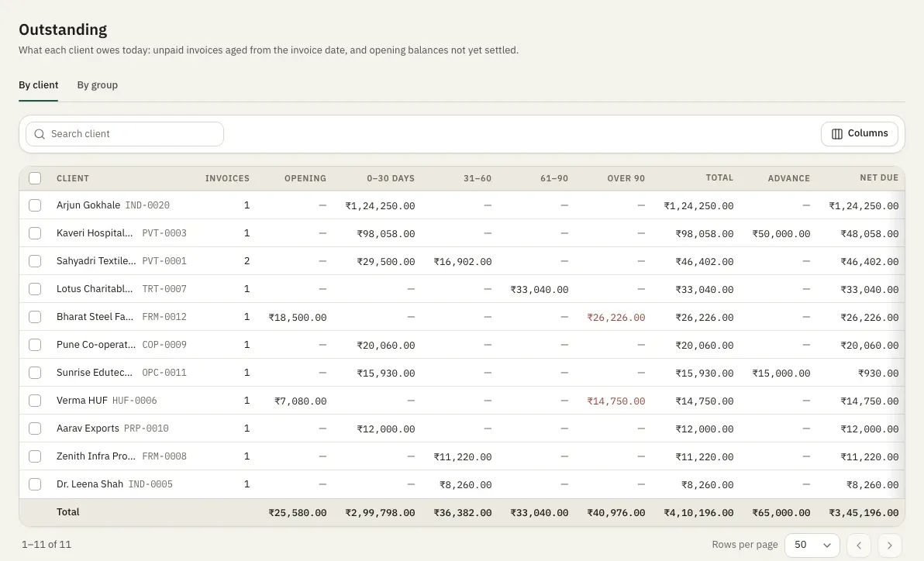Select the By client tab

click(38, 85)
